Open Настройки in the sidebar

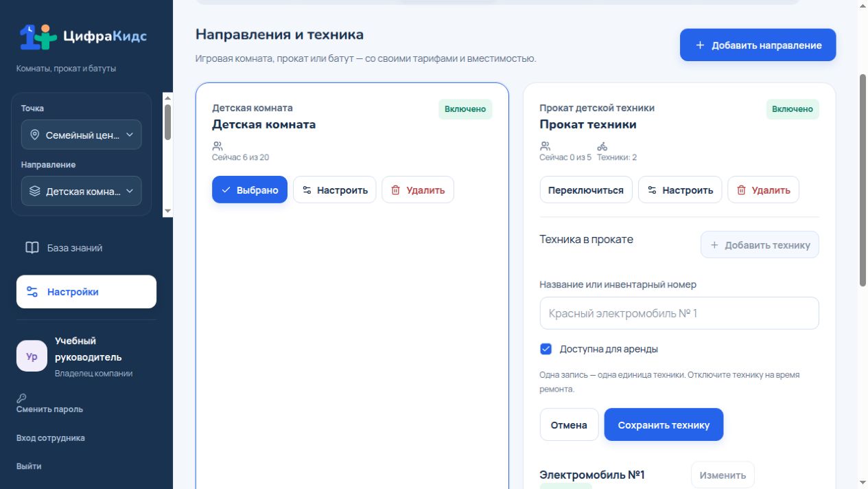point(86,292)
